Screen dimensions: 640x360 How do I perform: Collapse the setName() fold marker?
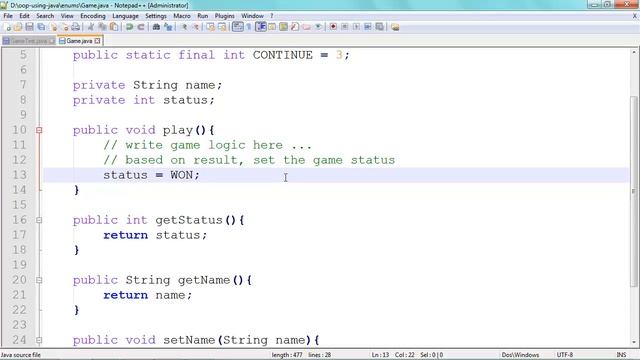point(39,340)
